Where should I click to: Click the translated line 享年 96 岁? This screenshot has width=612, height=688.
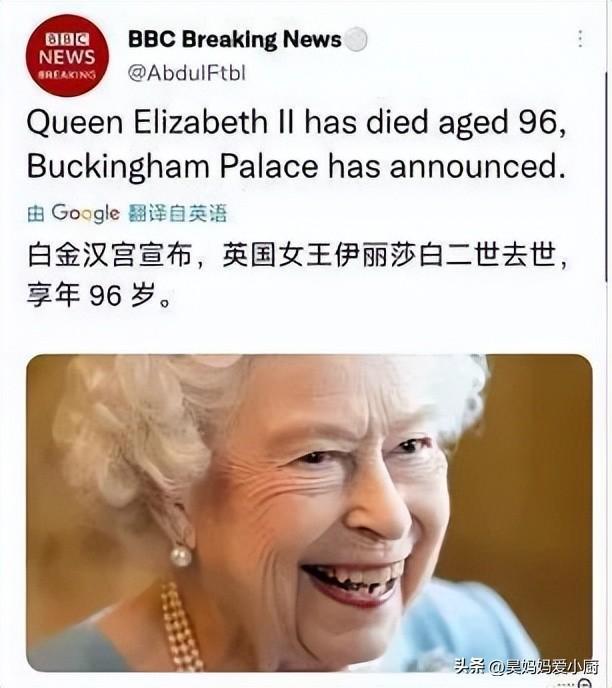(98, 294)
